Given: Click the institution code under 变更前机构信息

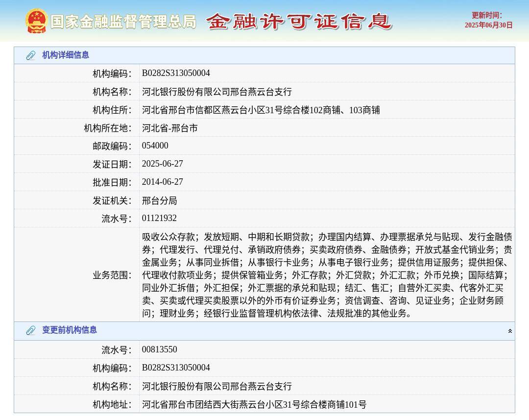Looking at the screenshot, I should [176, 368].
